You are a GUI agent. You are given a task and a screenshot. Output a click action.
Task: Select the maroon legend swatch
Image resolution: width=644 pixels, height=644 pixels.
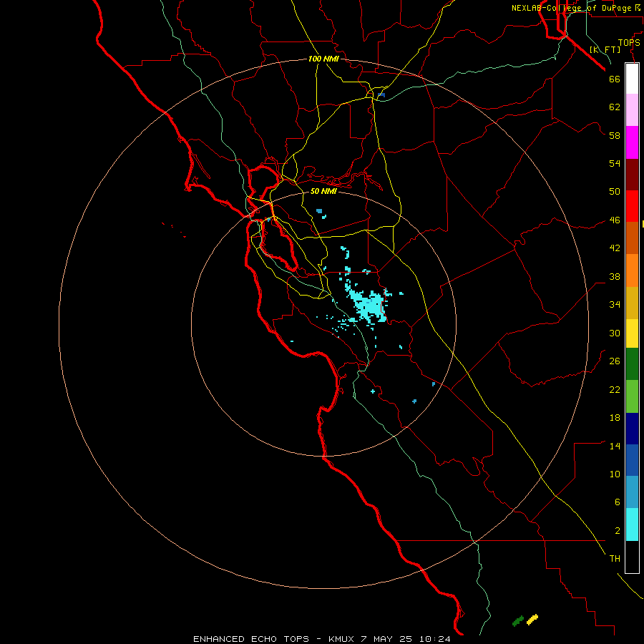pos(632,175)
